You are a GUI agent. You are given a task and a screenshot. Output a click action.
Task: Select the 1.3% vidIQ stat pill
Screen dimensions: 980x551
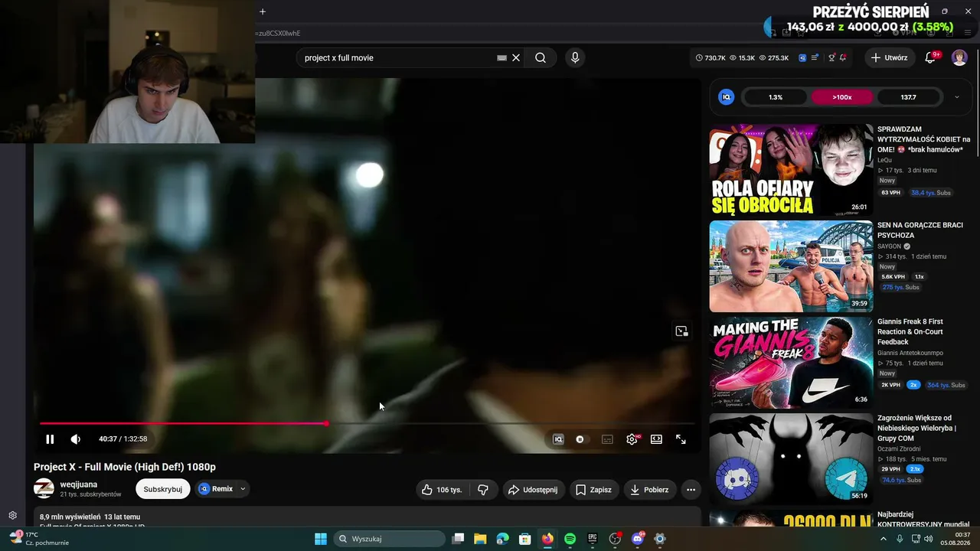point(775,97)
